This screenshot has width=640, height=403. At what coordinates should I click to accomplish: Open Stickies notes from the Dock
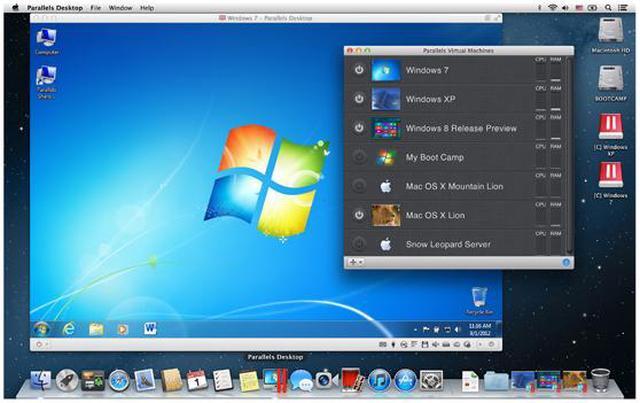click(x=249, y=381)
